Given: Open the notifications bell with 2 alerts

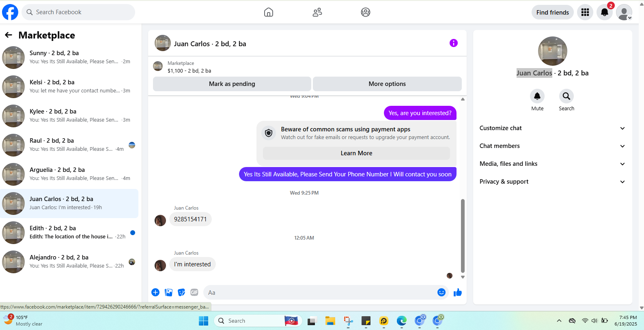Looking at the screenshot, I should 605,12.
